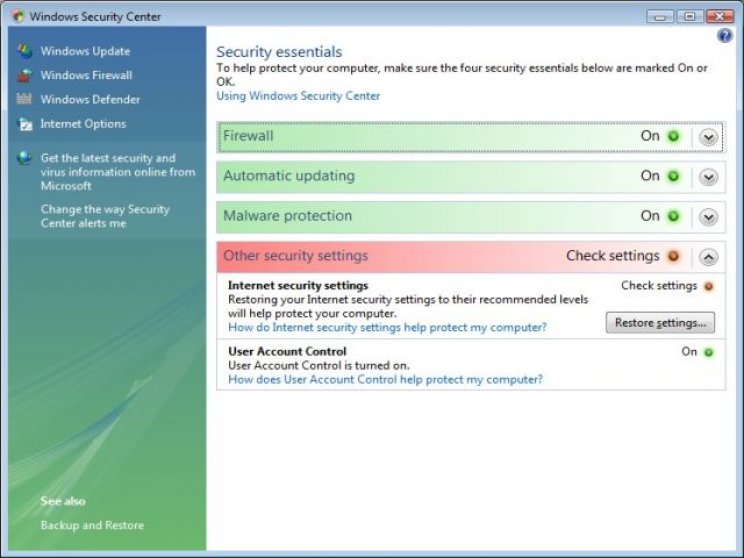Click green status light on Malware protection row
The image size is (744, 558).
(673, 216)
